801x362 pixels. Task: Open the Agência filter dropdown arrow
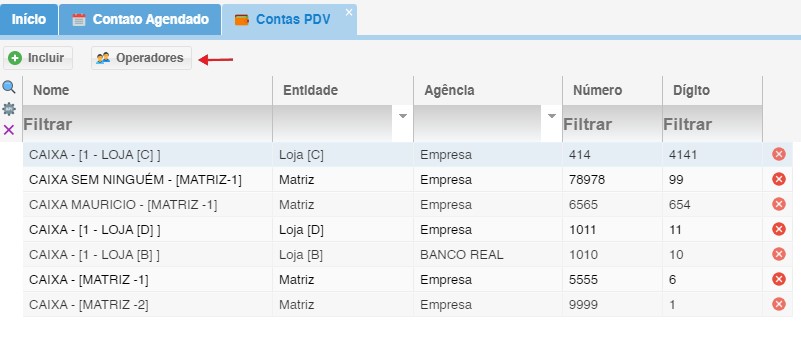pos(552,116)
